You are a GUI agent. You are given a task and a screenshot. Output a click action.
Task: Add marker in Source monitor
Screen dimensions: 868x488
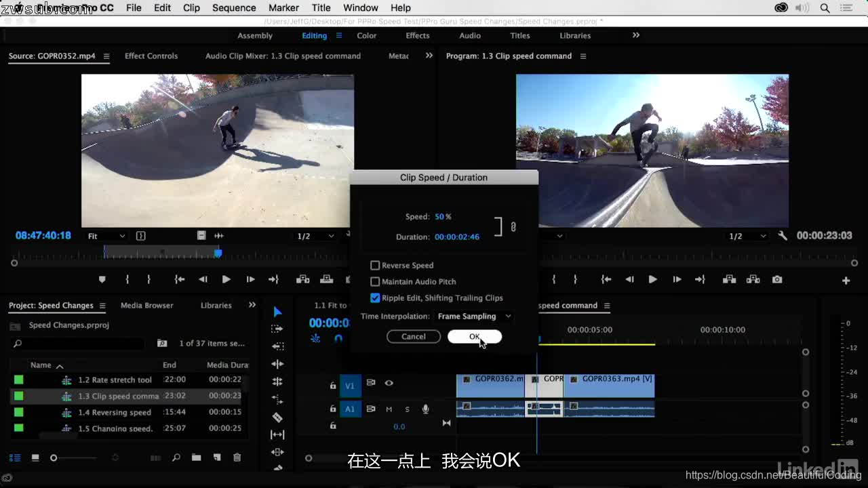[102, 279]
